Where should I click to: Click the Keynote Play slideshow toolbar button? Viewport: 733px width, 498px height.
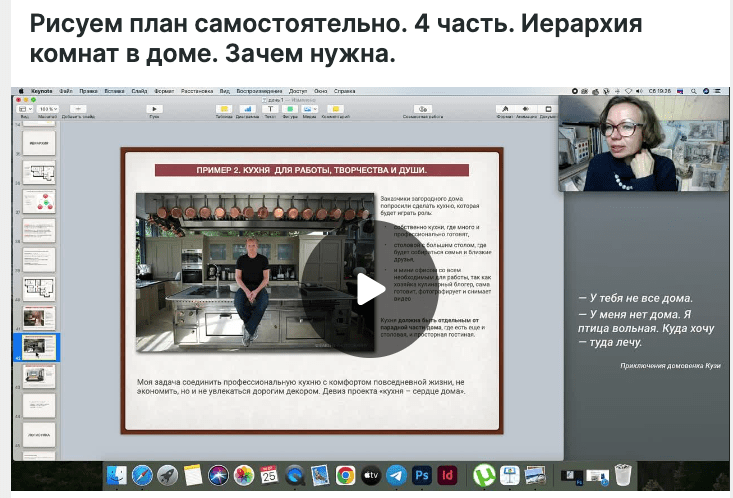154,108
